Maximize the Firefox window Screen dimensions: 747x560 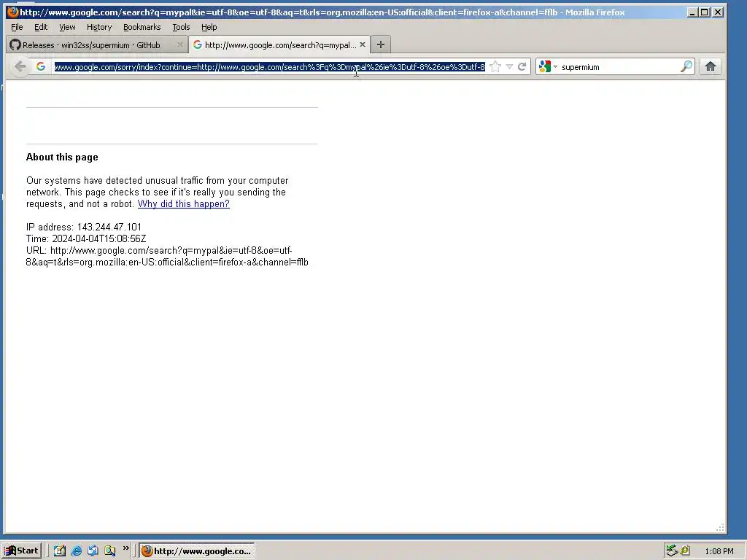(x=705, y=12)
